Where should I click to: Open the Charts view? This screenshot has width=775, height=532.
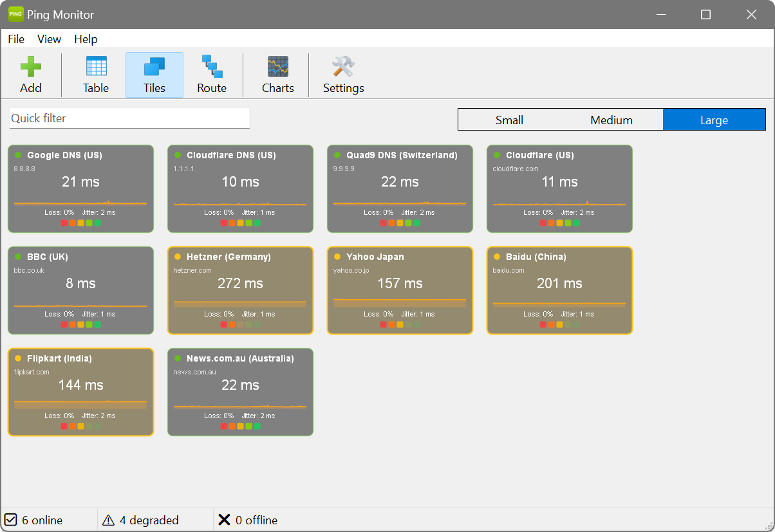(x=277, y=74)
